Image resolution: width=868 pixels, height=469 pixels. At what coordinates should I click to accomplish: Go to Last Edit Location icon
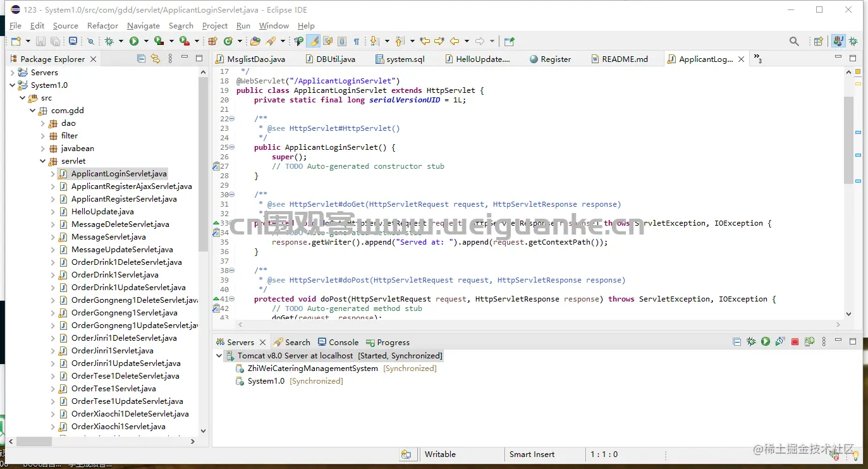[425, 41]
